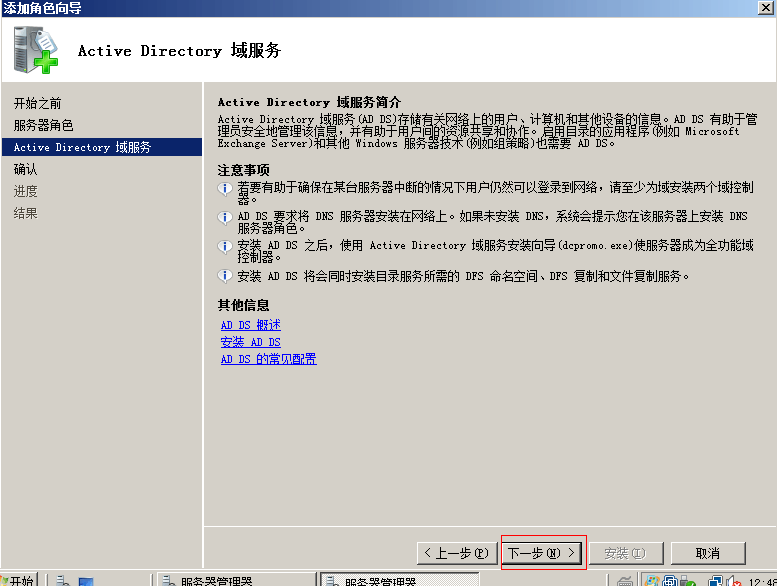The image size is (777, 586).
Task: Cancel the wizard with 取消 button
Action: 708,553
